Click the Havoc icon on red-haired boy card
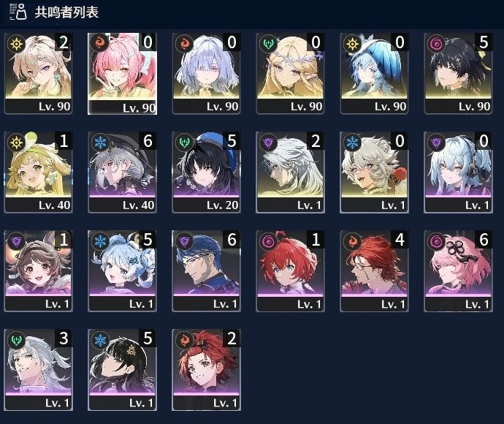Screen dimensions: 504x424 coord(268,241)
